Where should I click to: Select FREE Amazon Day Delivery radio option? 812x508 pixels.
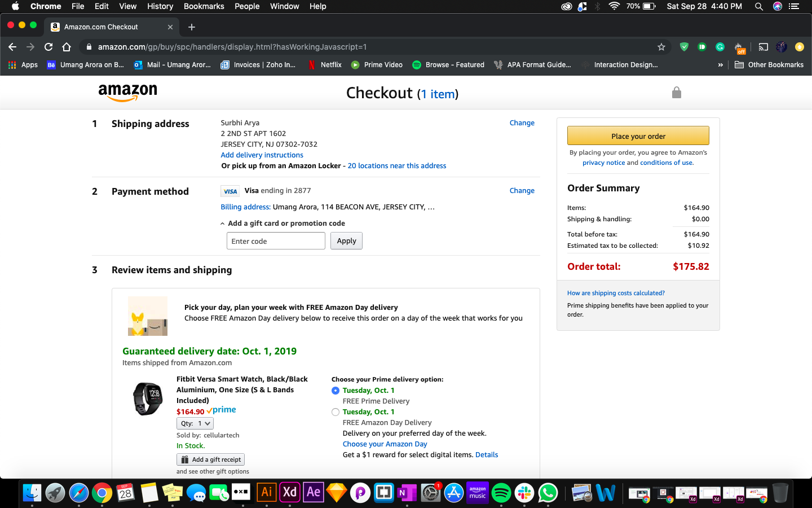pos(336,412)
